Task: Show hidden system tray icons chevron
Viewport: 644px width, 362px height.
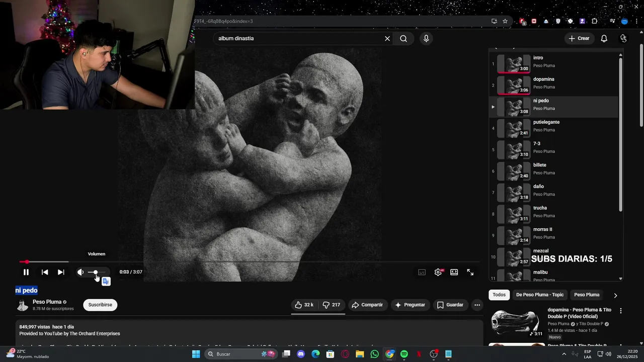Action: (x=563, y=354)
